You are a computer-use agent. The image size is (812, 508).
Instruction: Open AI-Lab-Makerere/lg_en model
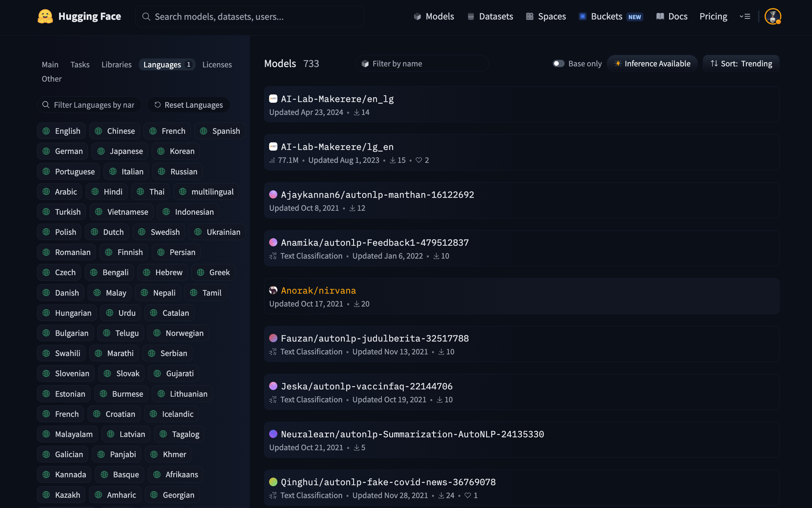click(x=521, y=153)
